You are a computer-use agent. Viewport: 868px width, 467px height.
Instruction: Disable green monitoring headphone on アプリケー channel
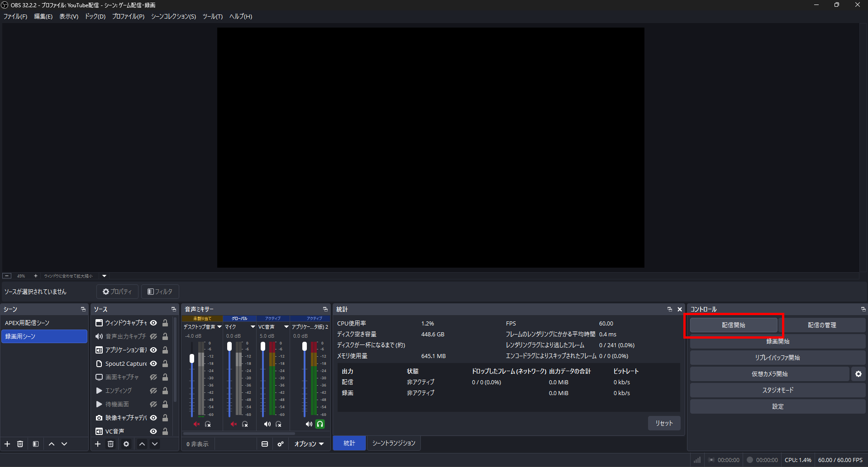tap(320, 424)
